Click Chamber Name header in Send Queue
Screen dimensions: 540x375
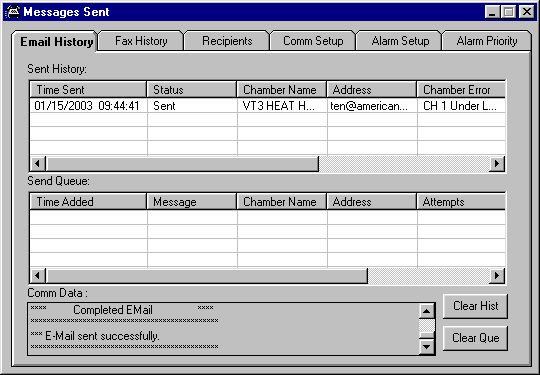[282, 202]
